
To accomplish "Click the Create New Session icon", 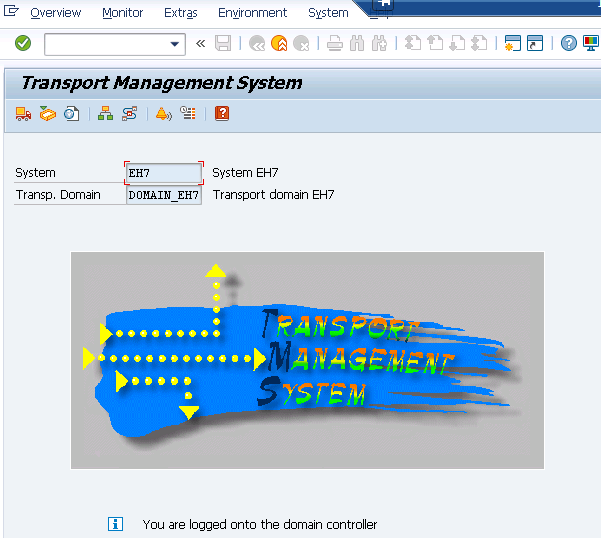I will (512, 43).
